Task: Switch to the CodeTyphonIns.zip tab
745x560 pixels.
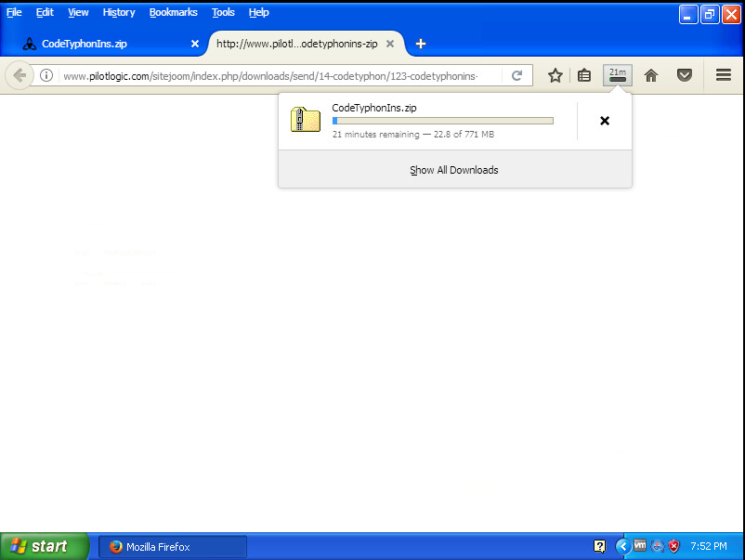Action: coord(102,44)
